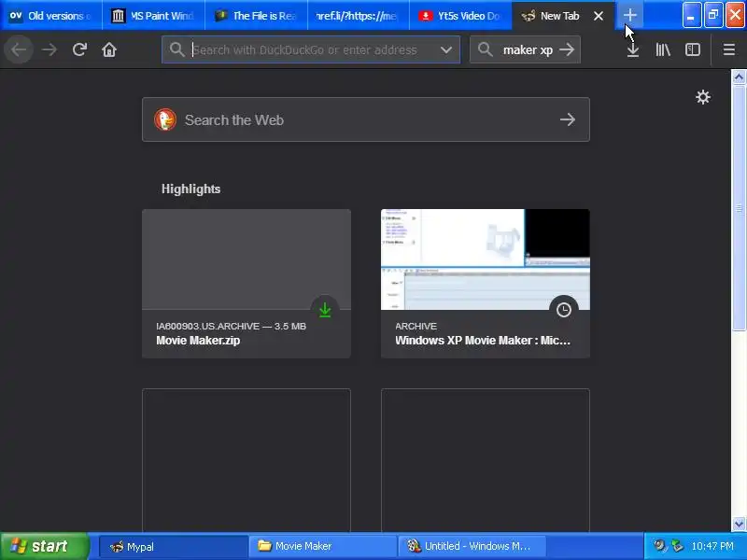Switch to 'The File is Rea' tab
Image resolution: width=747 pixels, height=560 pixels.
tap(256, 16)
